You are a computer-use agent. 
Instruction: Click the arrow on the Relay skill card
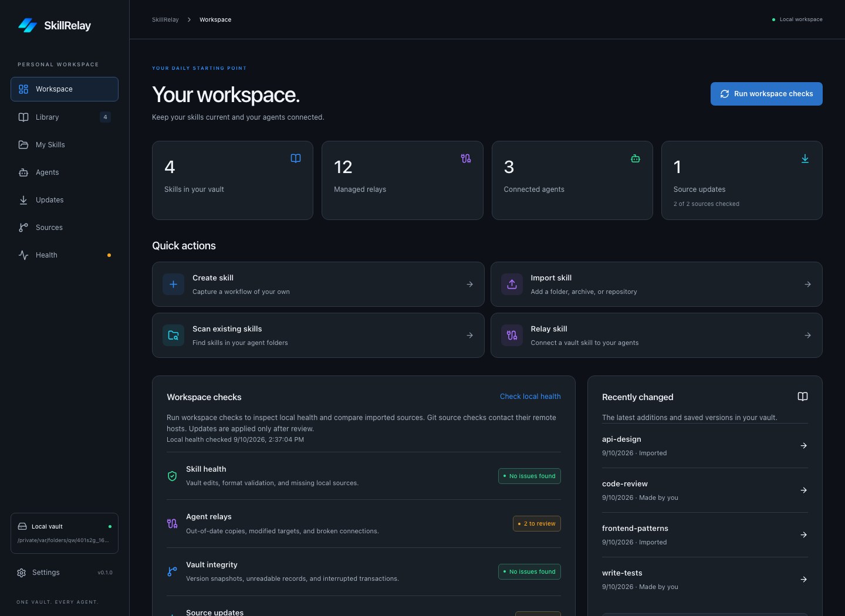click(x=807, y=335)
